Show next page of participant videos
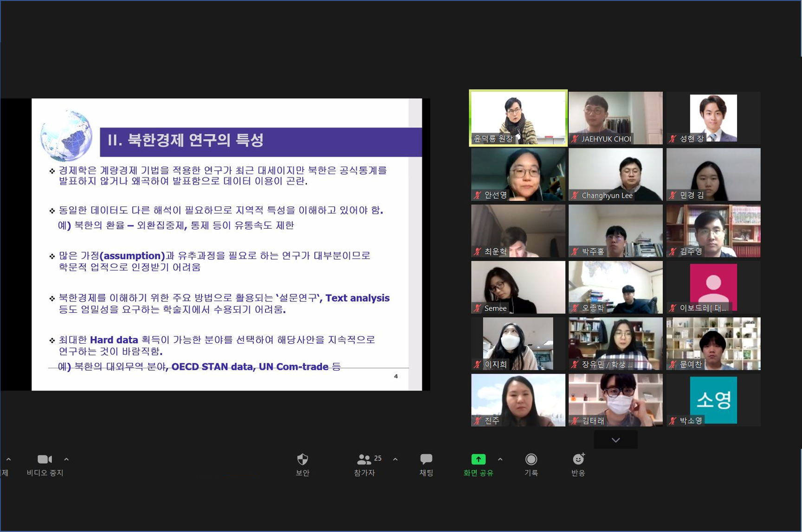802x532 pixels. pos(615,440)
